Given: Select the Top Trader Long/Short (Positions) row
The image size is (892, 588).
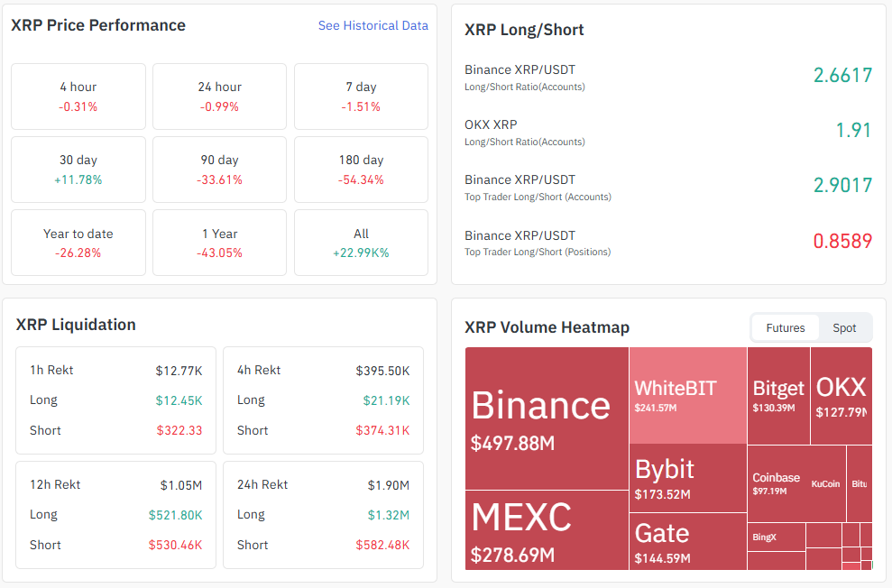Looking at the screenshot, I should point(668,243).
